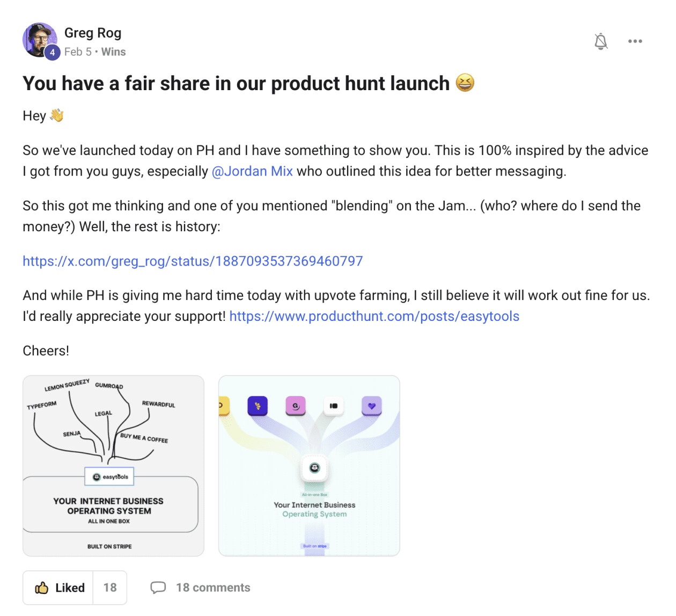This screenshot has width=676, height=616.
Task: Click the level 4 badge on avatar
Action: tap(52, 53)
